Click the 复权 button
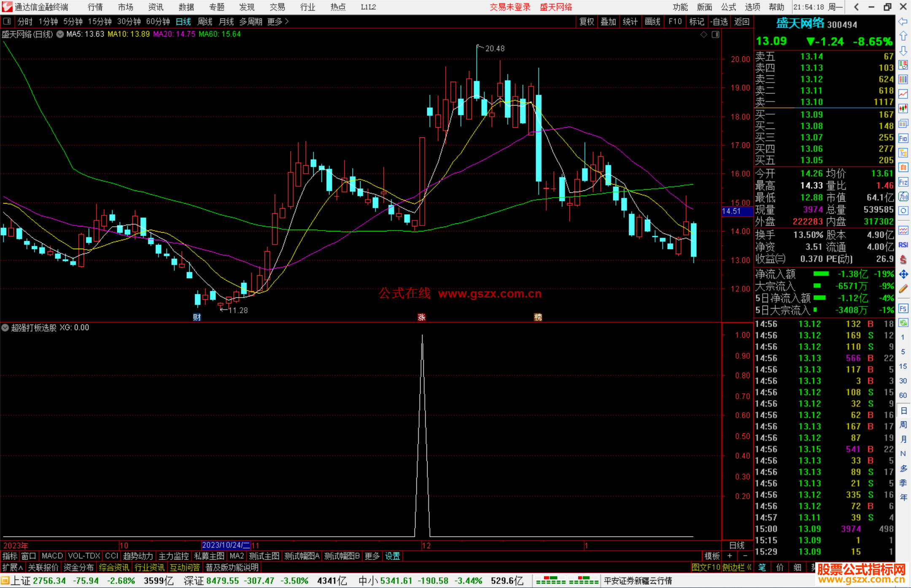The width and height of the screenshot is (911, 588). [586, 21]
